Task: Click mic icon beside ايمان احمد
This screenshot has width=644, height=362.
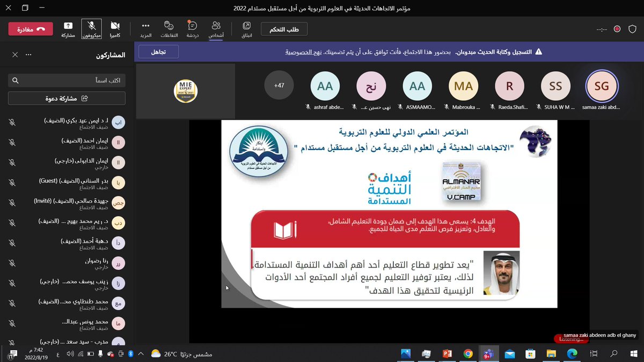Action: pyautogui.click(x=12, y=143)
